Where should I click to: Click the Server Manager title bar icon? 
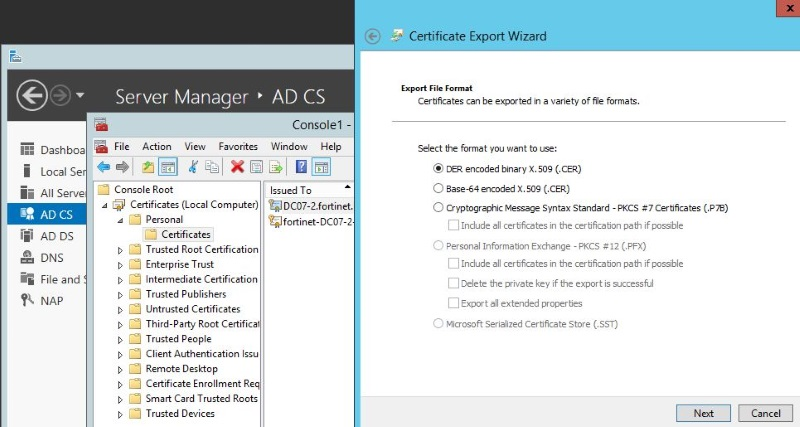pyautogui.click(x=15, y=56)
